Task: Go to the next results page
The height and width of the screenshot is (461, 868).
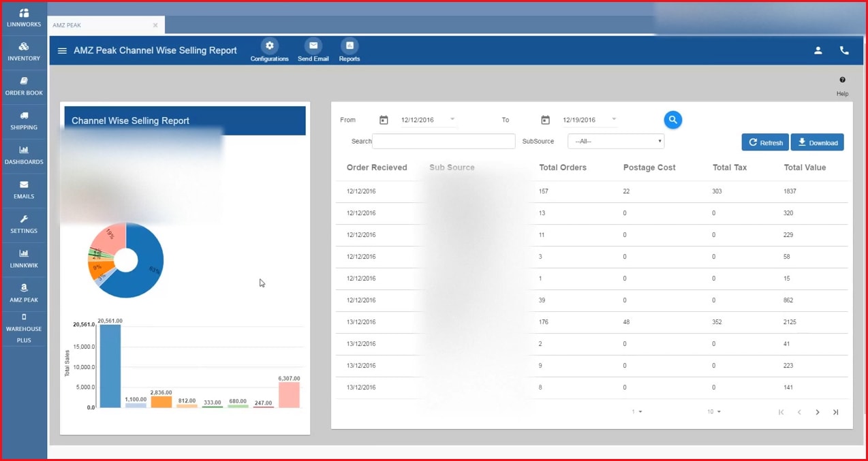Action: pyautogui.click(x=818, y=412)
